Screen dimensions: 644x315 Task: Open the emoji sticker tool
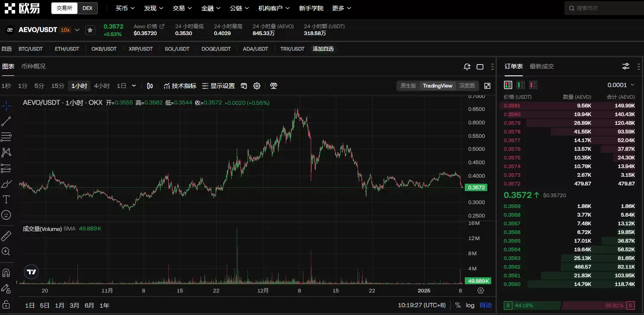6,215
